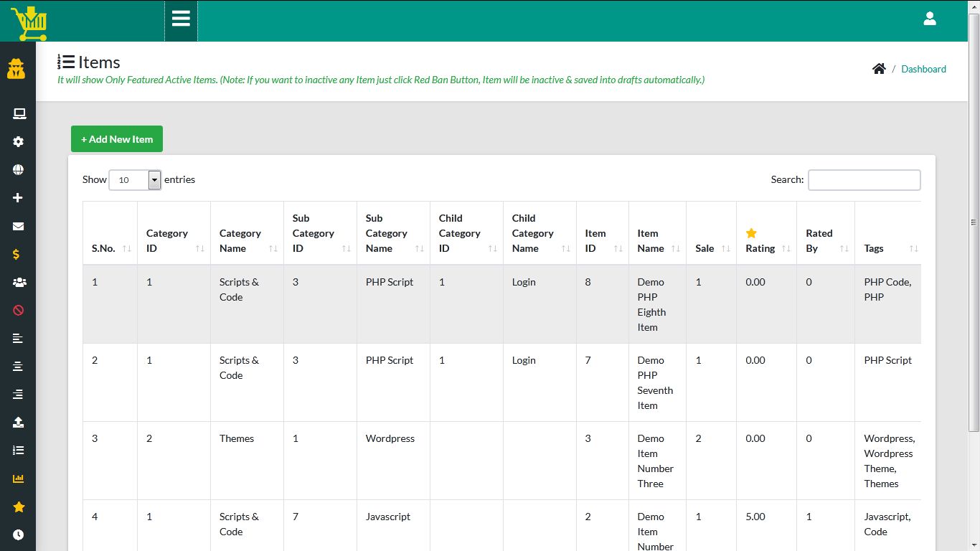Sort by Category ID column
Viewport: 980px width, 551px height.
[174, 233]
